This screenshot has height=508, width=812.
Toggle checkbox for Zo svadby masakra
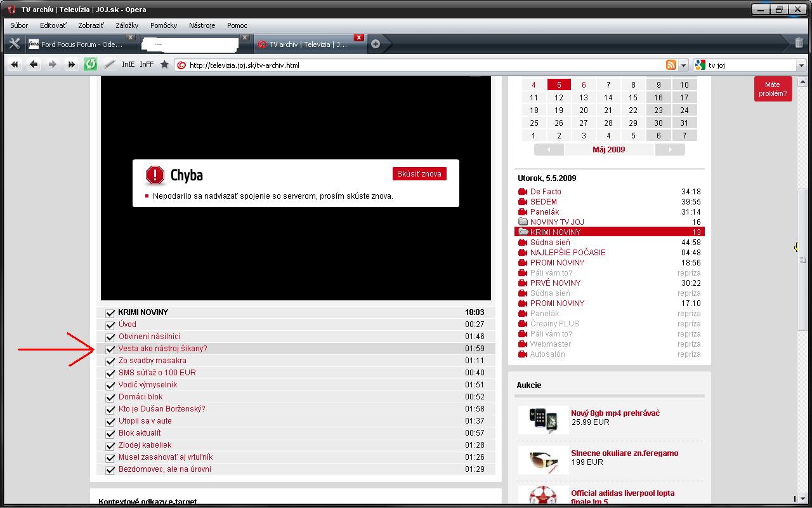tap(110, 361)
